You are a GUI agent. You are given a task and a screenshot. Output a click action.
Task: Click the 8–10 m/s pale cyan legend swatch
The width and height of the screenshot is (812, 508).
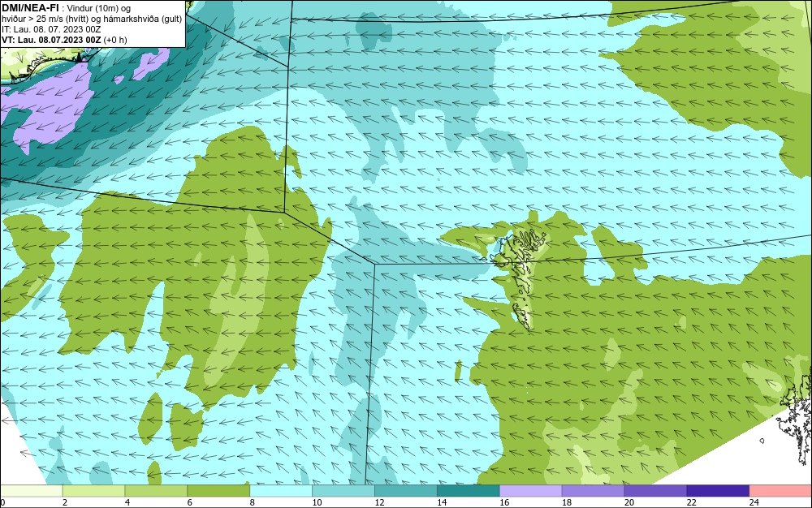tap(281, 491)
